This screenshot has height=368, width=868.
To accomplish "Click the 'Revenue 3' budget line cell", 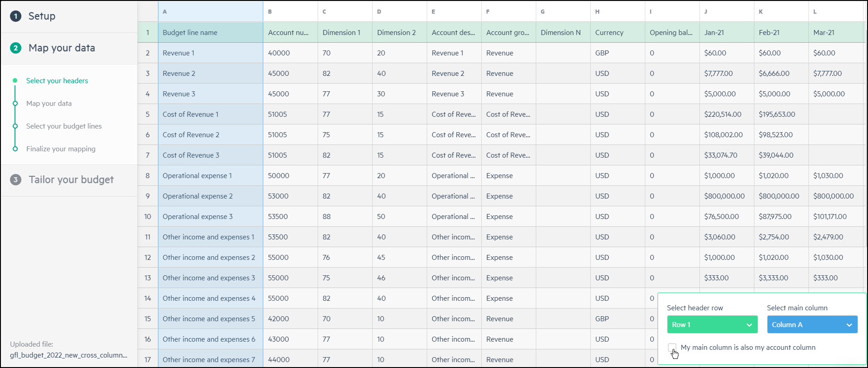I will [x=210, y=94].
